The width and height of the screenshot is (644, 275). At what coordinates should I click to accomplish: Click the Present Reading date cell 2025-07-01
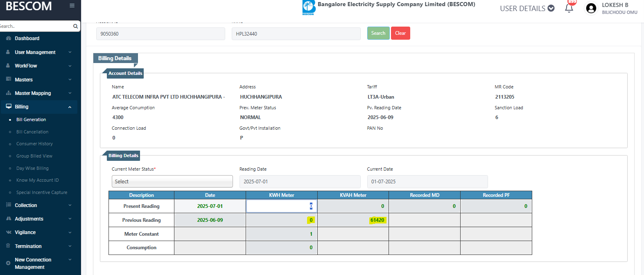coord(210,206)
